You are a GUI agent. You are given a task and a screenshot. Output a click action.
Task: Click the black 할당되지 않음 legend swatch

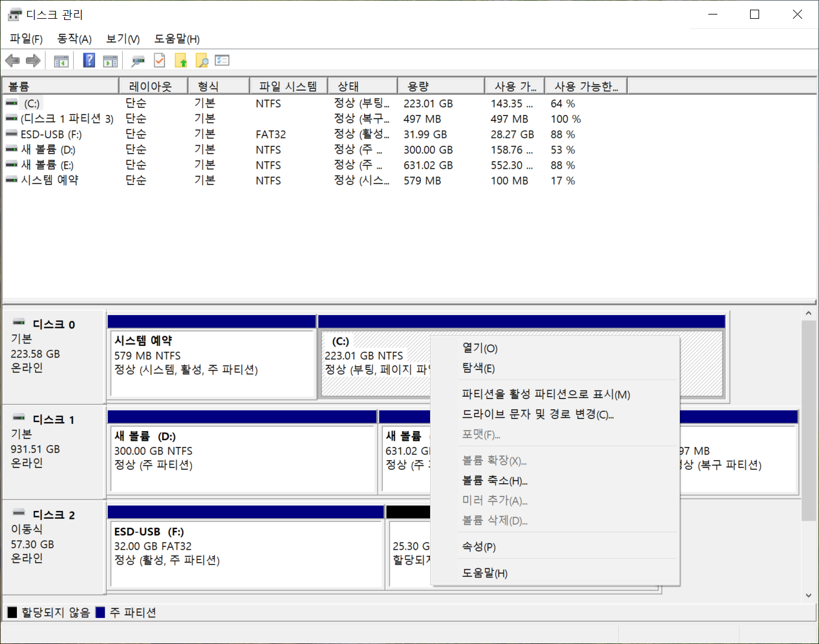[x=12, y=613]
